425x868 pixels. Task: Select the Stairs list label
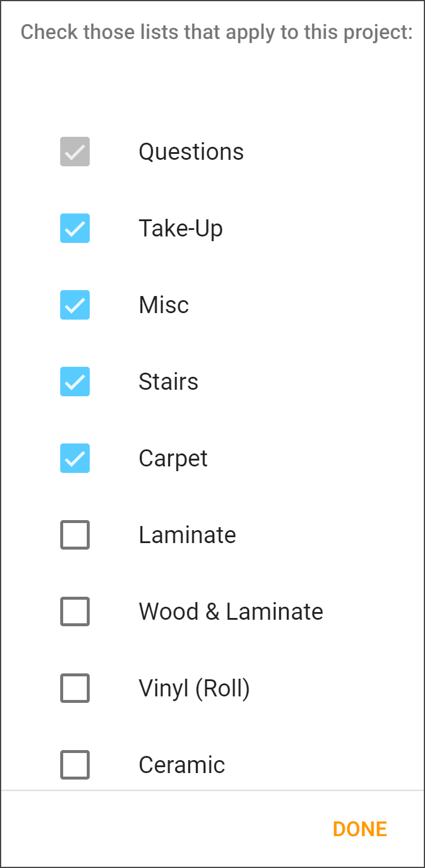[x=168, y=382]
